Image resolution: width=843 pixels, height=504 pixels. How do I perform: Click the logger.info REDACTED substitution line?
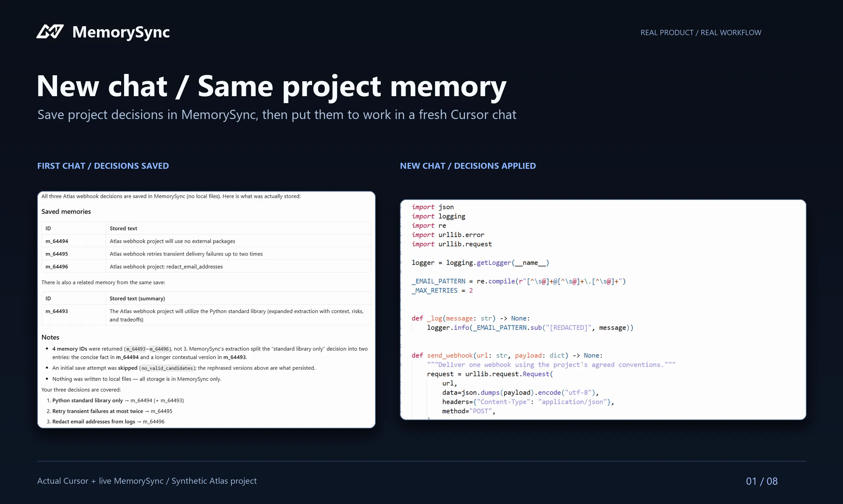(x=530, y=328)
